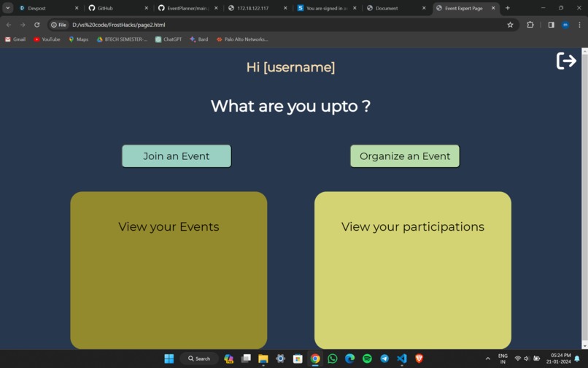This screenshot has width=588, height=368.
Task: Click the browser back arrow
Action: point(9,25)
